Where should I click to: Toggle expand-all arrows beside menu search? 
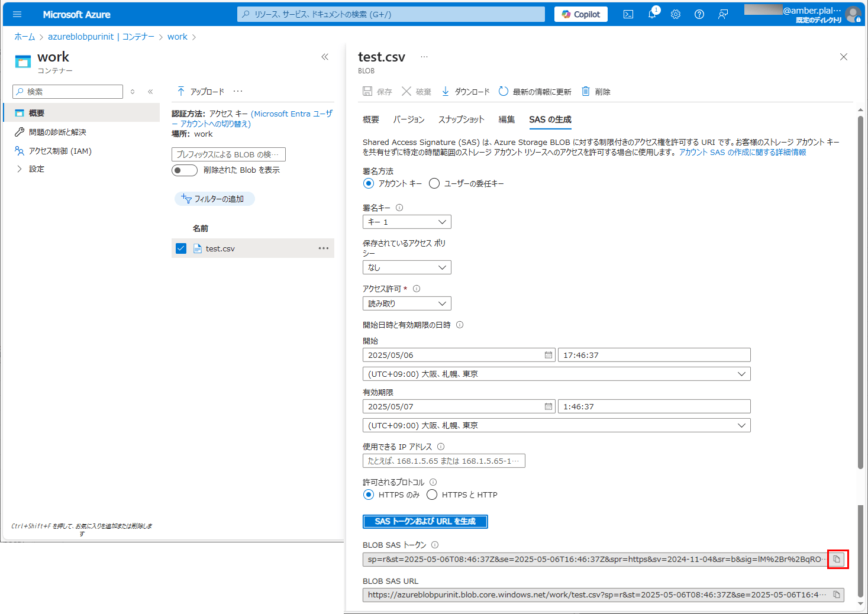click(133, 92)
